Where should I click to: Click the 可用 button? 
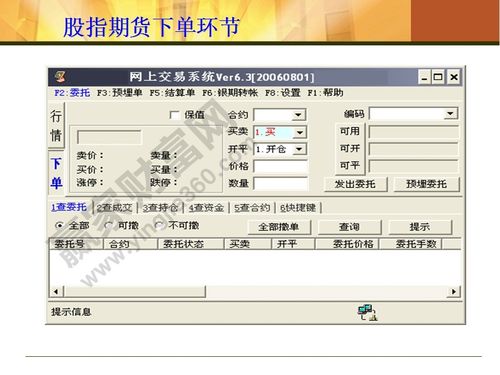click(350, 131)
